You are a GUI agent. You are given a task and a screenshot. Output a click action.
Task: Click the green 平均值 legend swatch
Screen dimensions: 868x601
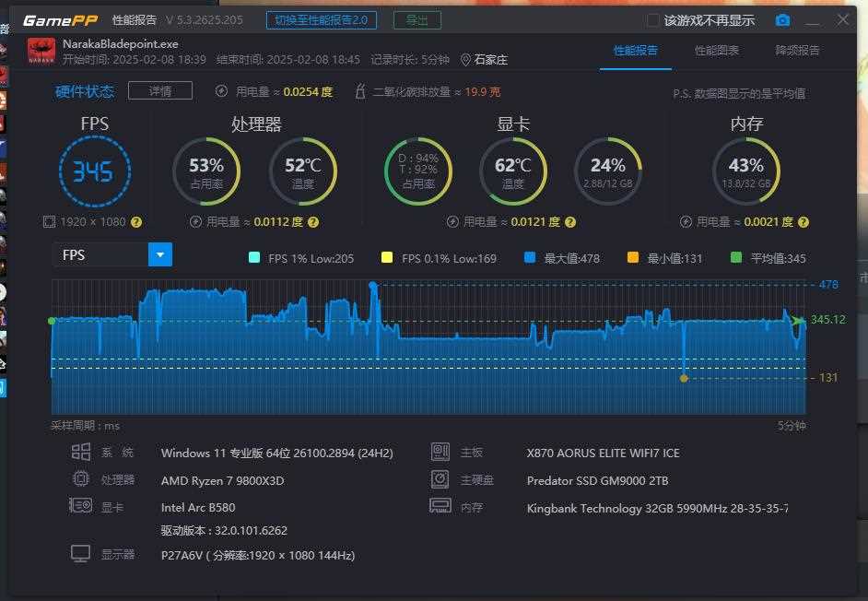pyautogui.click(x=736, y=257)
